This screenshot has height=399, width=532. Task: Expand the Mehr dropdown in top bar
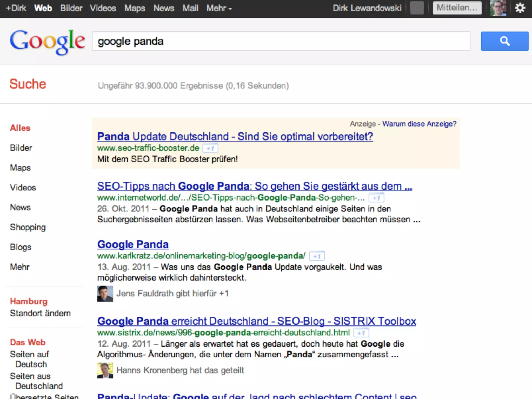(x=219, y=8)
